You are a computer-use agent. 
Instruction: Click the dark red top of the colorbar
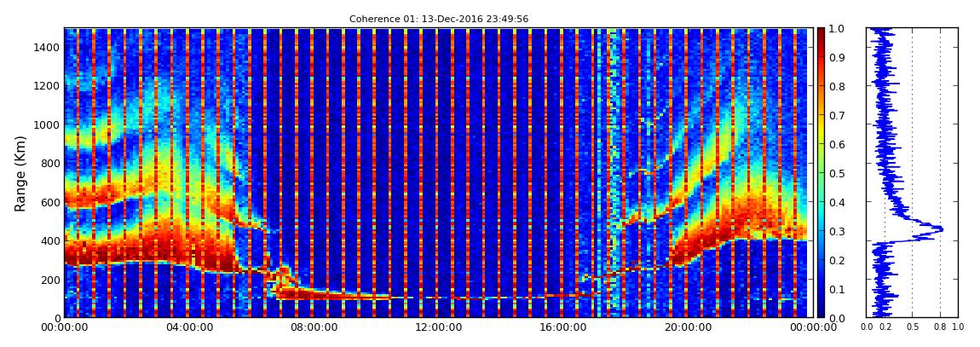tap(821, 32)
